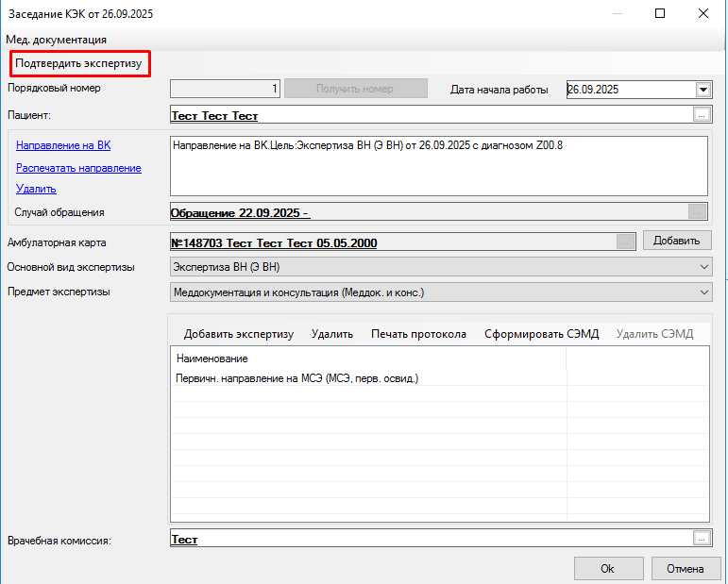The height and width of the screenshot is (584, 728).
Task: Expand the Дата начала работы date picker
Action: (703, 90)
